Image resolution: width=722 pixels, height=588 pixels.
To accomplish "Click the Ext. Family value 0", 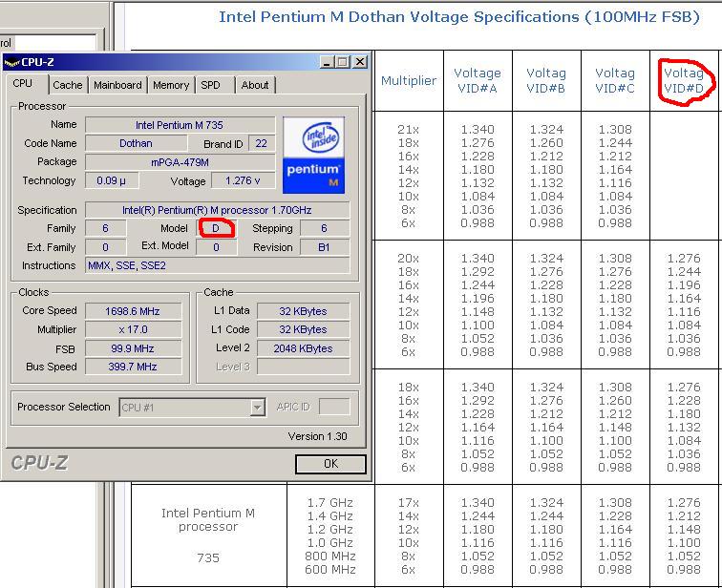I will tap(105, 247).
